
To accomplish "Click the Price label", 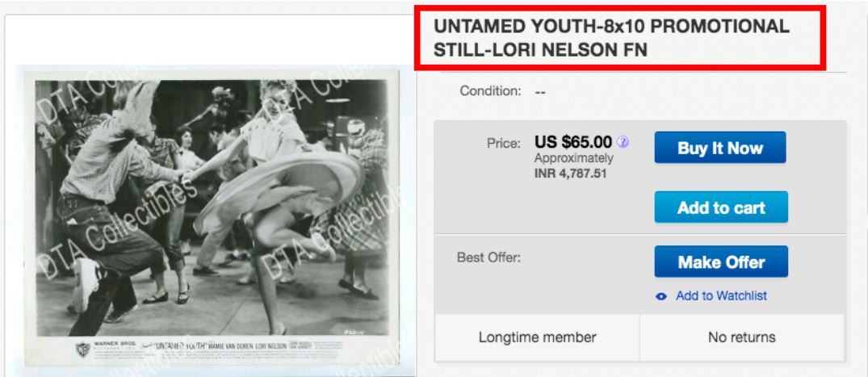I will click(504, 144).
